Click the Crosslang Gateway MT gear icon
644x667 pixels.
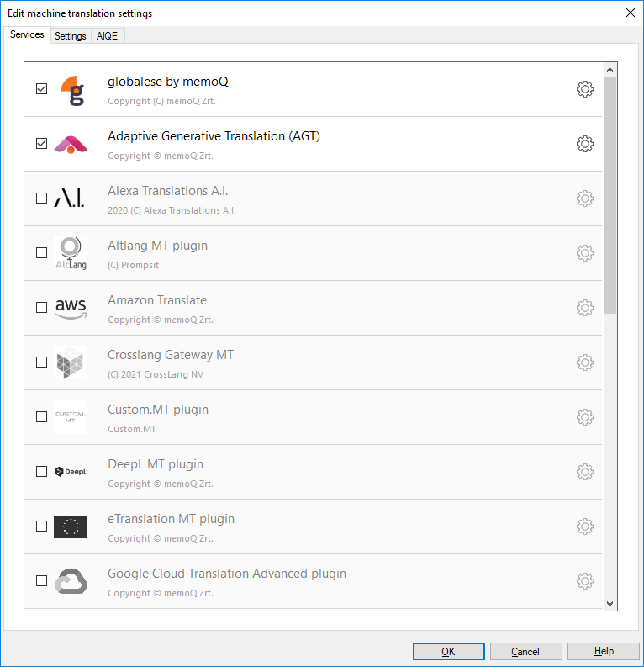585,363
